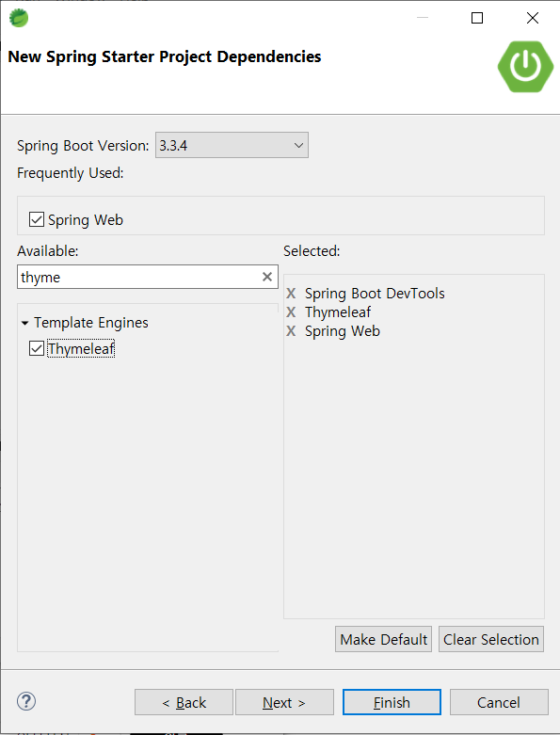Proceed with the Next button

[x=284, y=702]
